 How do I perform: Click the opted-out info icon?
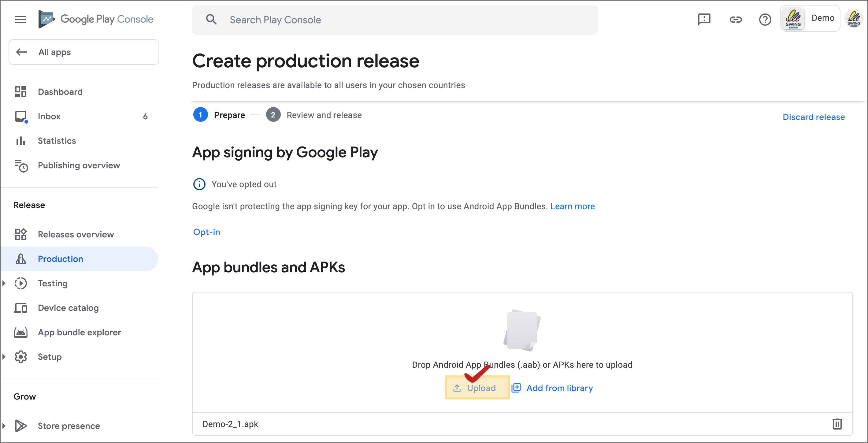[x=199, y=184]
